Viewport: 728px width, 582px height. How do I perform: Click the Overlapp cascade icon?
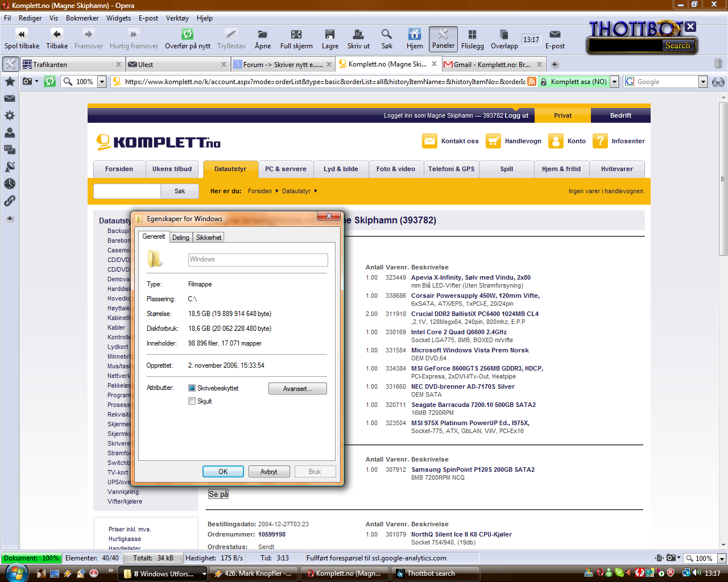click(x=504, y=34)
